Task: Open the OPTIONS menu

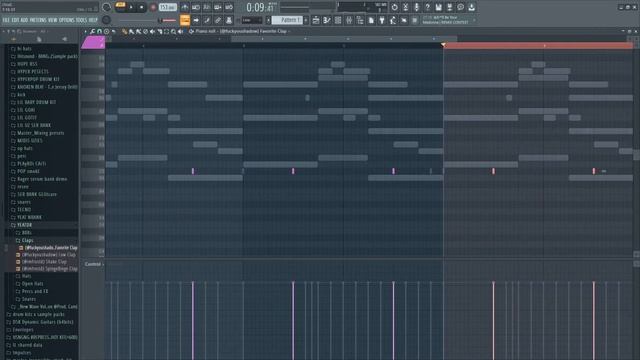Action: coord(67,20)
